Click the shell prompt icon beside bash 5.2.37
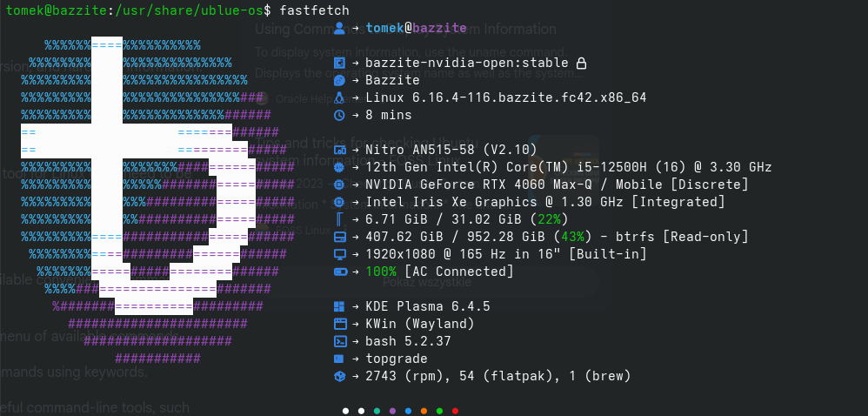The width and height of the screenshot is (868, 416). (x=339, y=341)
